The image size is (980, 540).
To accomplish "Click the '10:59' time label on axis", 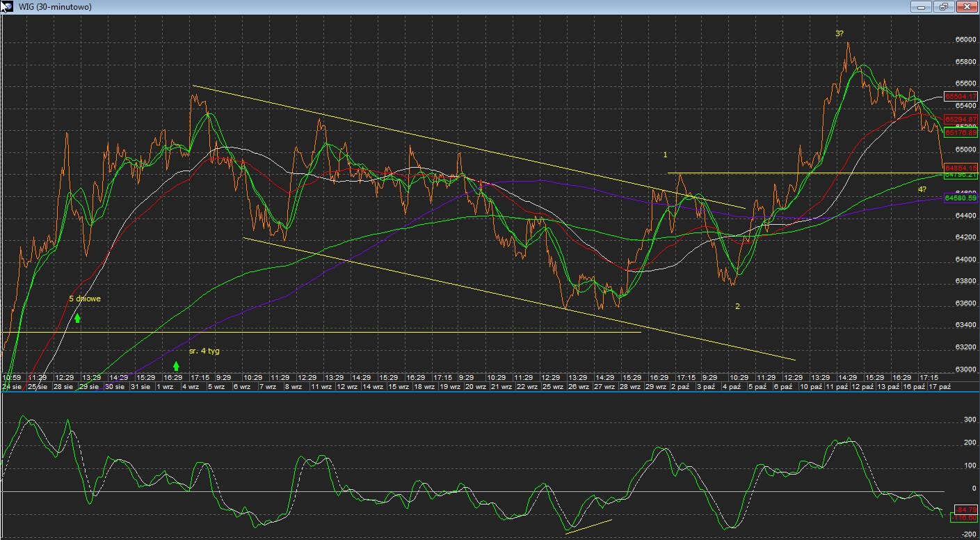I will tap(12, 377).
